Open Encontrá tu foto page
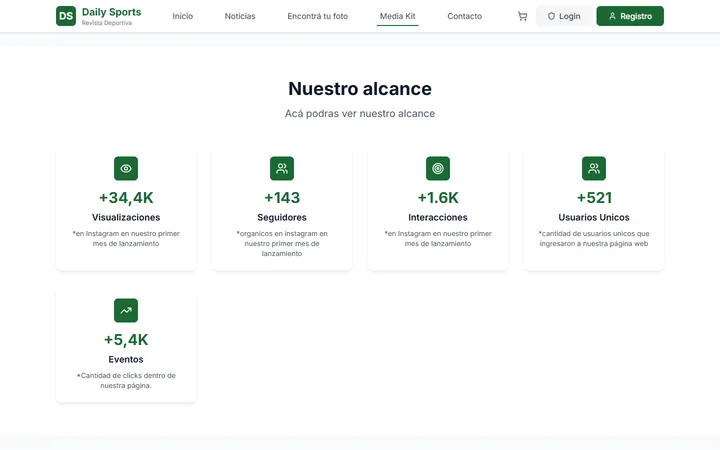 click(x=317, y=16)
